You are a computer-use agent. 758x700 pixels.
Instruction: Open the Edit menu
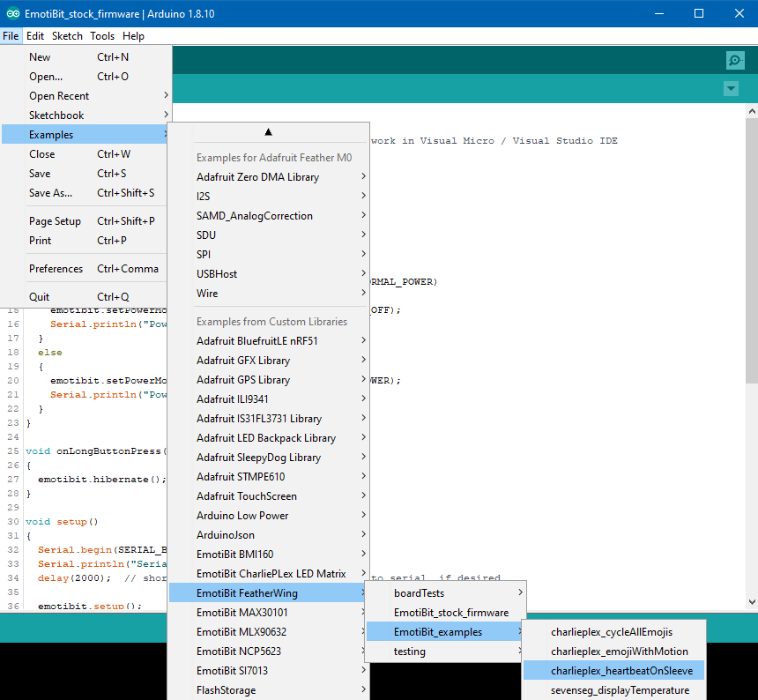tap(35, 36)
